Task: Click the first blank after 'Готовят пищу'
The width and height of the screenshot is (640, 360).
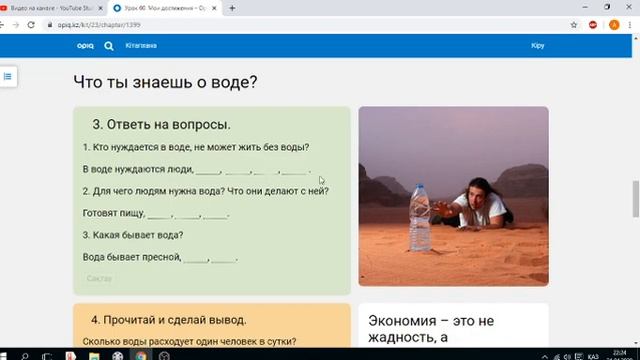Action: [160, 214]
